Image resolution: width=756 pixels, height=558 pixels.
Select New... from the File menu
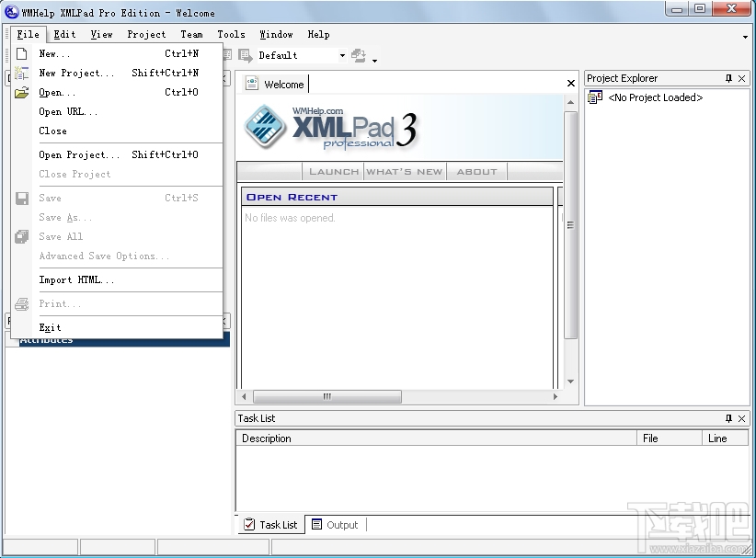click(119, 53)
